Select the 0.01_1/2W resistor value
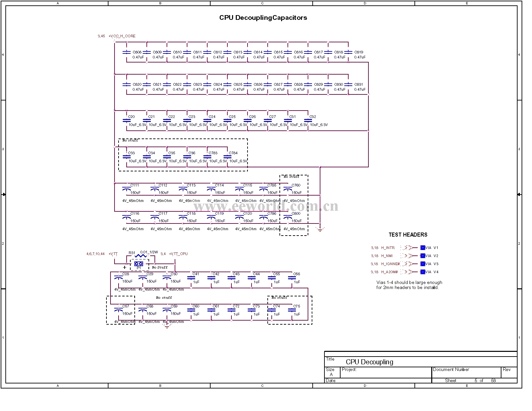 (149, 252)
